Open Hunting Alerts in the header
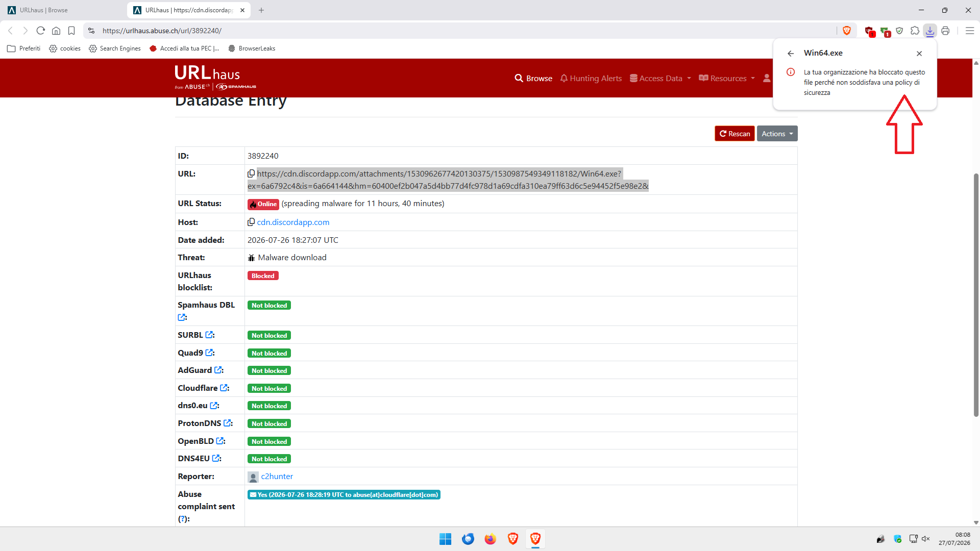Viewport: 980px width, 551px height. click(591, 78)
